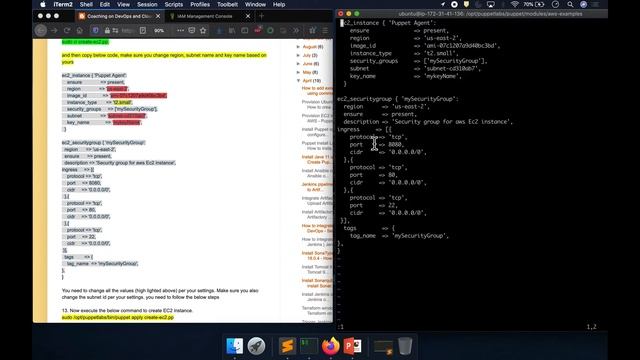
Task: Open iTerm terminal icon in the Dock
Action: pos(309,346)
